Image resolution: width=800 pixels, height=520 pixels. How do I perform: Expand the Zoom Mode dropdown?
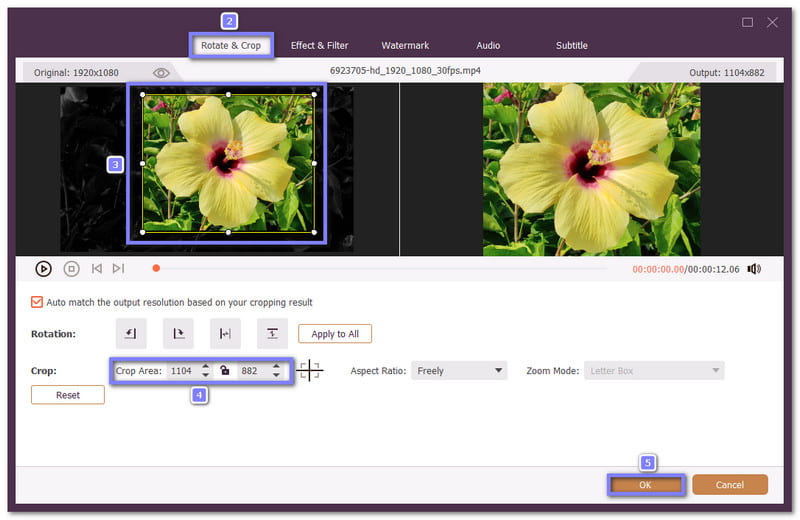click(655, 371)
